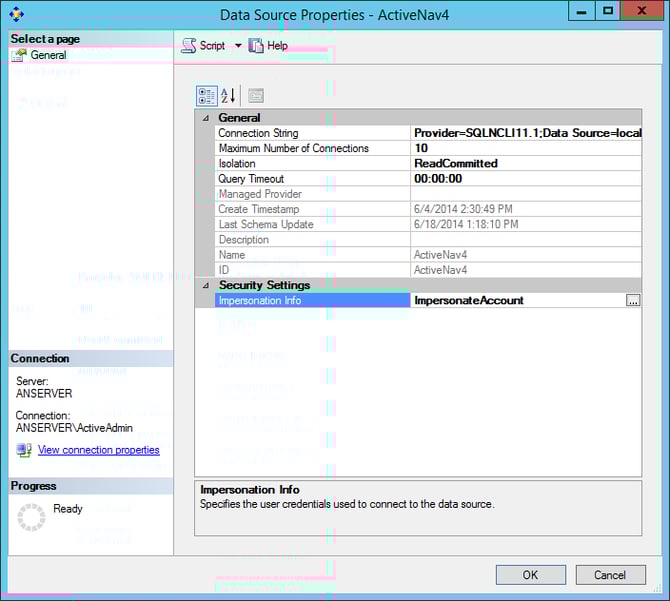
Task: Click the ActiveNav4 ID value
Action: 440,270
